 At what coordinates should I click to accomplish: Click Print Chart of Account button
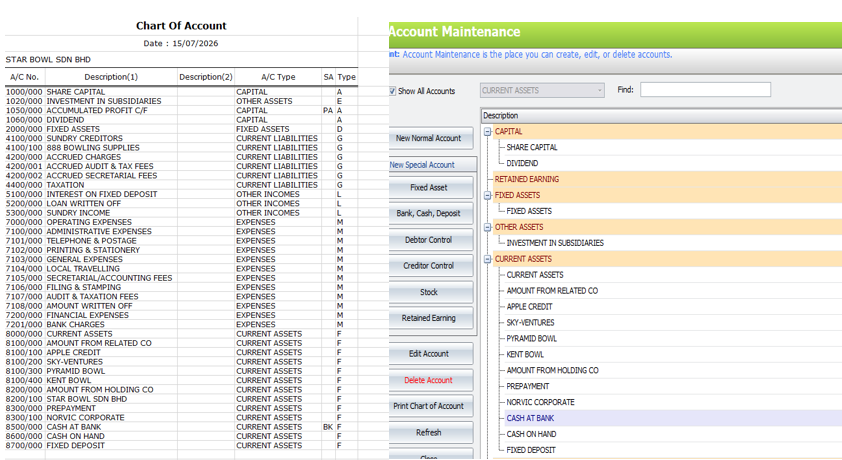[x=429, y=406]
